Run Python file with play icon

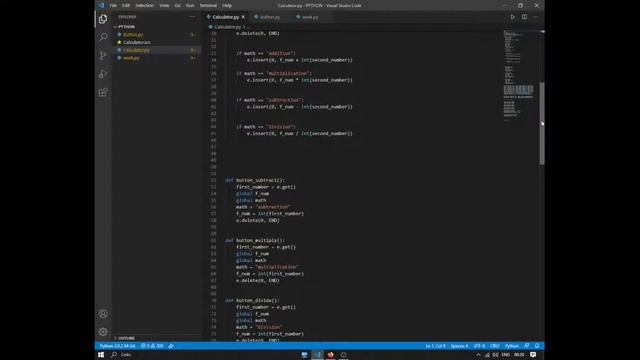(x=513, y=17)
